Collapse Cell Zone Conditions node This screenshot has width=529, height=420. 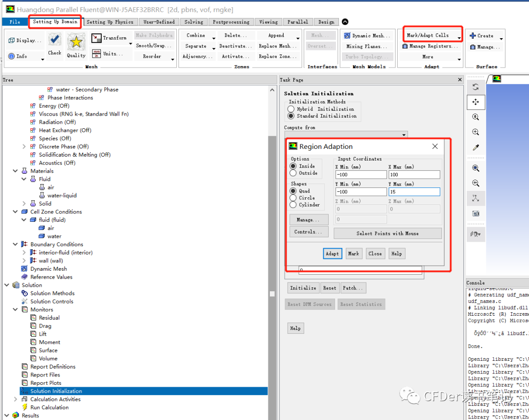pos(15,211)
